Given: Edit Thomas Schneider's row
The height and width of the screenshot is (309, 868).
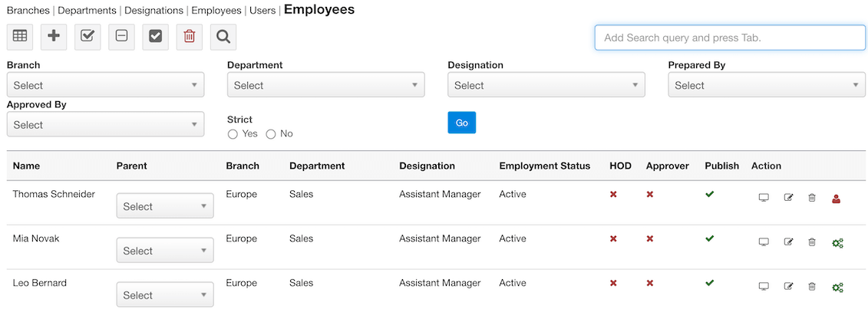Looking at the screenshot, I should tap(788, 197).
